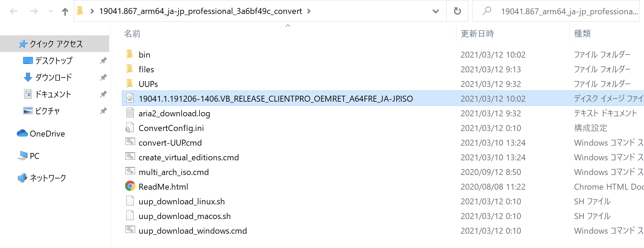Select the bin folder icon
644x248 pixels.
pos(130,54)
